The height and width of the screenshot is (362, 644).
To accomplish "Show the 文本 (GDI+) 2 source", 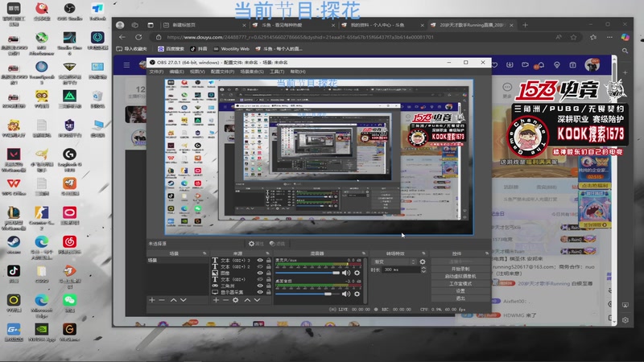I will (260, 266).
